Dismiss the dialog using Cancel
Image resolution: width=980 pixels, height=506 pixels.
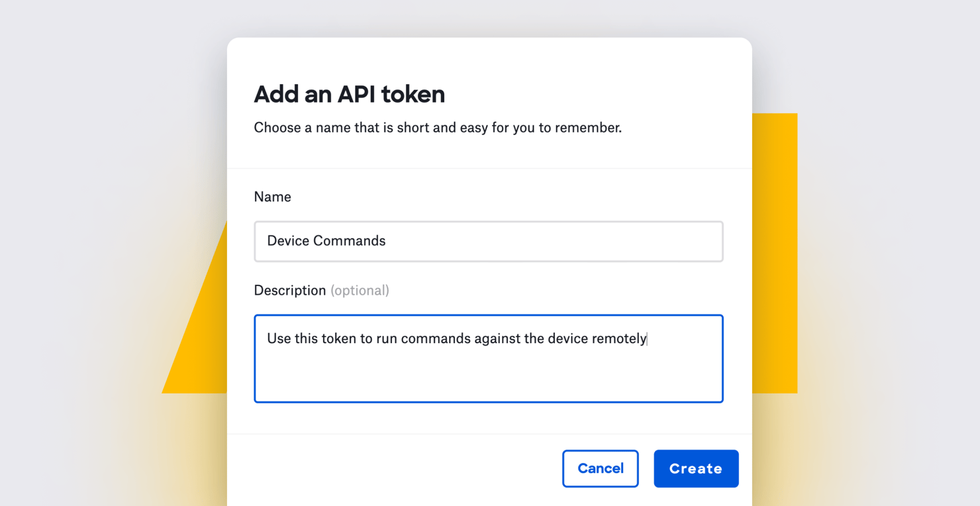[x=600, y=468]
